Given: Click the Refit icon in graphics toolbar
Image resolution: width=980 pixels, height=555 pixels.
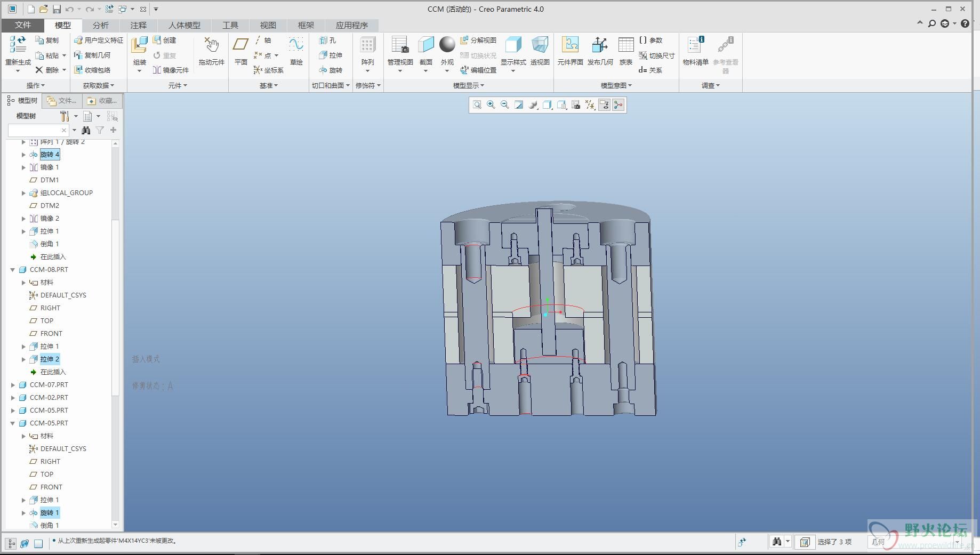Looking at the screenshot, I should [477, 105].
